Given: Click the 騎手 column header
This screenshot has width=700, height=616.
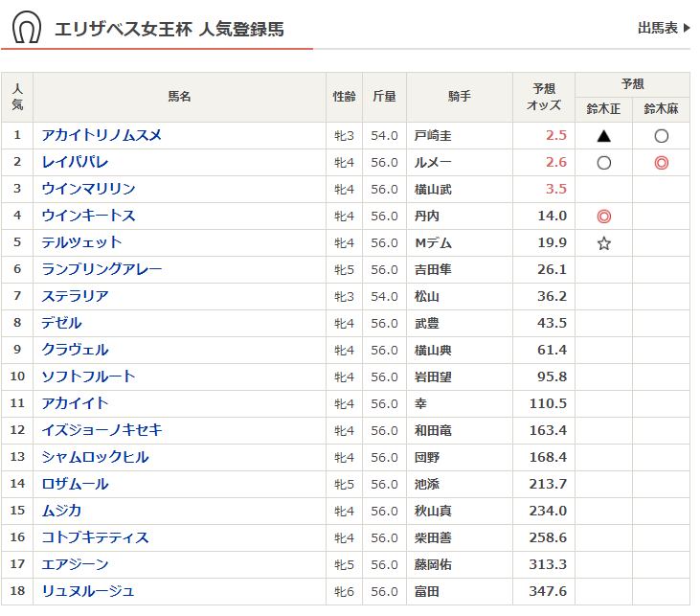Looking at the screenshot, I should [460, 97].
